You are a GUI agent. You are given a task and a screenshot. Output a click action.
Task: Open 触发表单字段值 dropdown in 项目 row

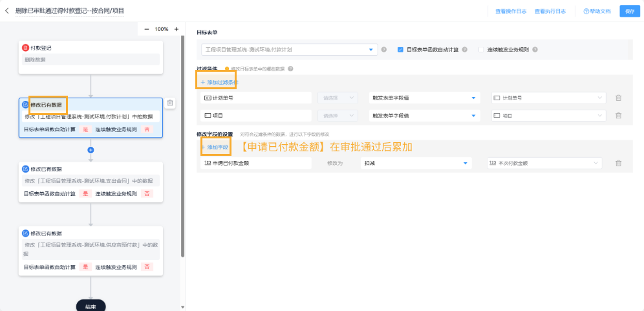[424, 116]
